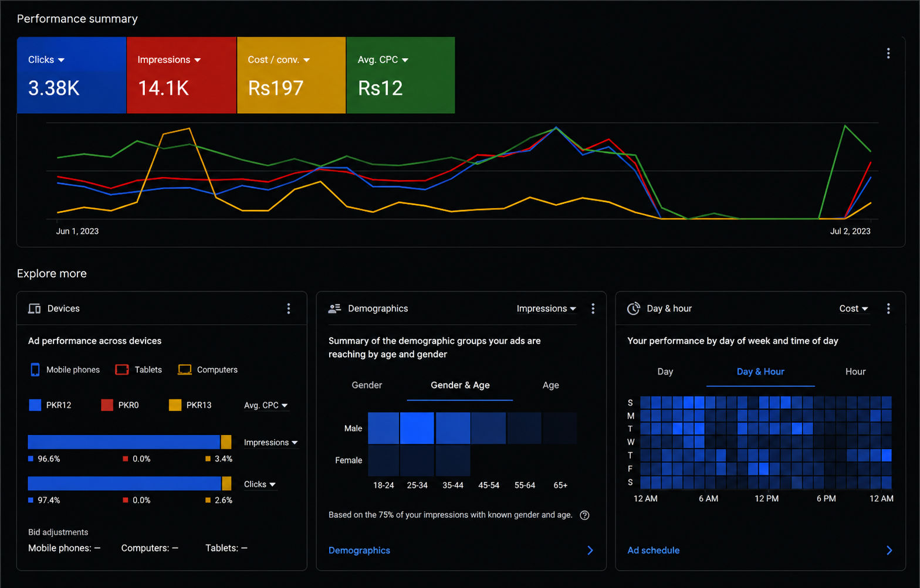The height and width of the screenshot is (588, 920).
Task: Click the help question mark icon
Action: (584, 515)
